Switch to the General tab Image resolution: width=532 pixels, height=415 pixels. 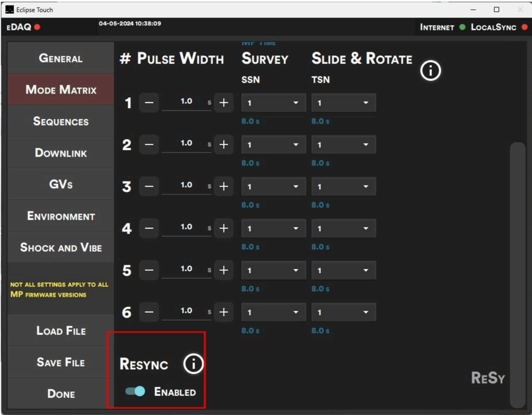[61, 58]
